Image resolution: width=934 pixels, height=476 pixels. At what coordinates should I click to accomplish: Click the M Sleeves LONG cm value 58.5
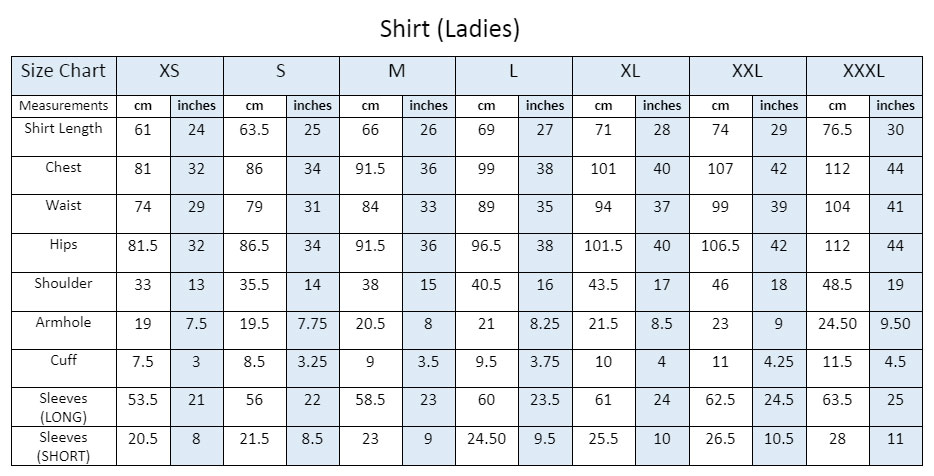[x=370, y=400]
